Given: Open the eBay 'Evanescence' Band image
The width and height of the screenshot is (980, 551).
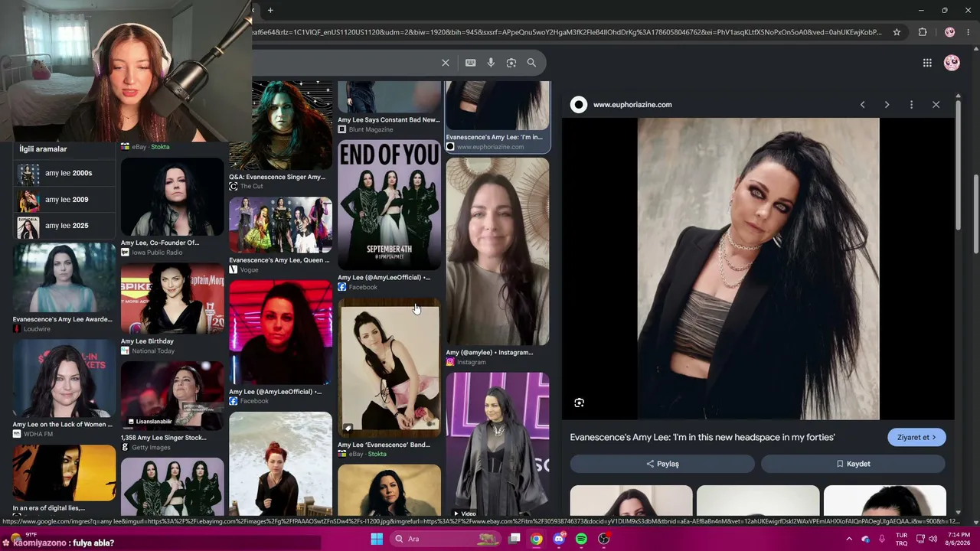Looking at the screenshot, I should (x=389, y=369).
